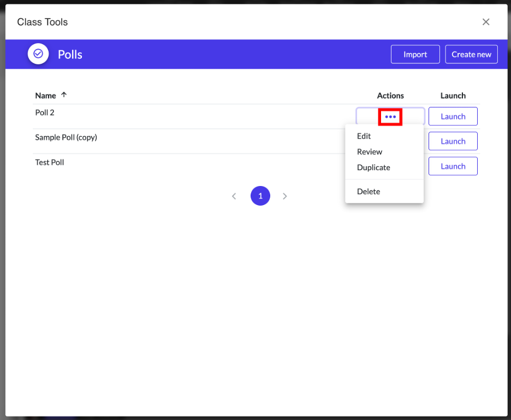
Task: Click the Import button
Action: pos(415,55)
